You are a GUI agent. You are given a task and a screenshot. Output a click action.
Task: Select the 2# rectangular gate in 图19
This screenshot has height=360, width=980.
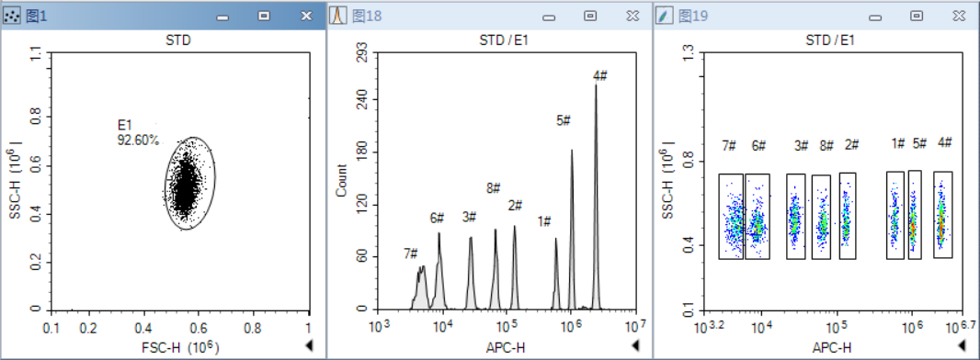[848, 216]
